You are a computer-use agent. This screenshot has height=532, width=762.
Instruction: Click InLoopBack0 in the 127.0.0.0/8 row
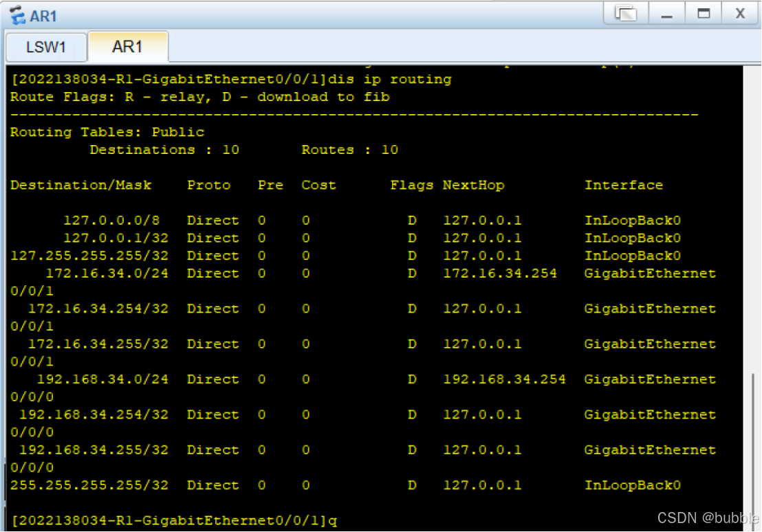tap(633, 221)
